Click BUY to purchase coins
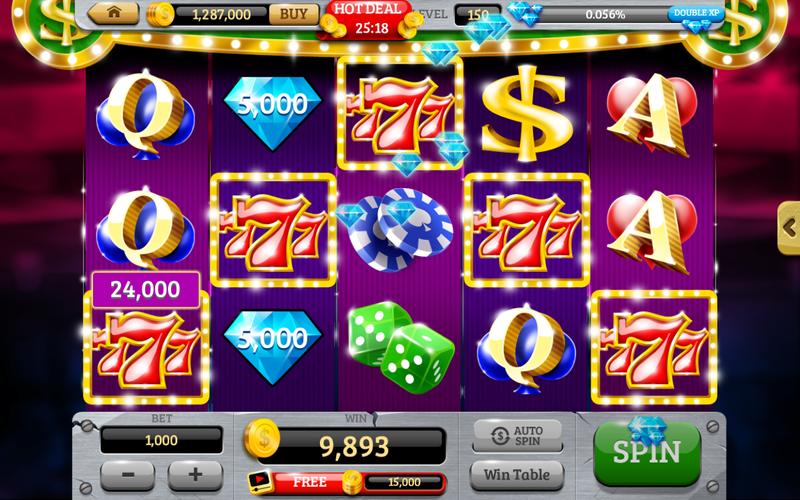 pyautogui.click(x=293, y=14)
